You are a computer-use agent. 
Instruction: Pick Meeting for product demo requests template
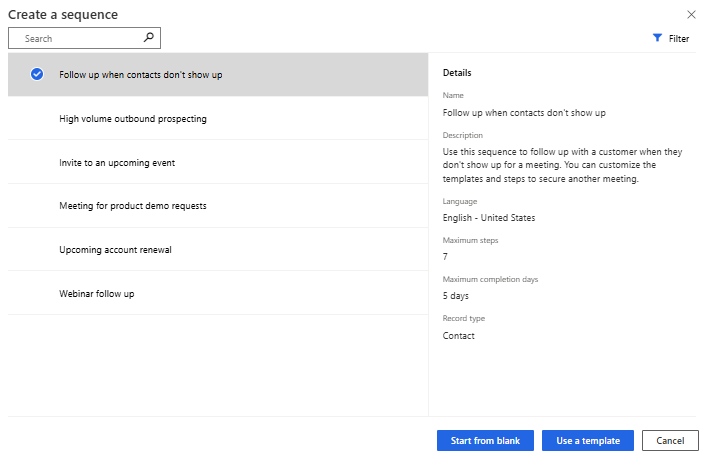pyautogui.click(x=133, y=206)
